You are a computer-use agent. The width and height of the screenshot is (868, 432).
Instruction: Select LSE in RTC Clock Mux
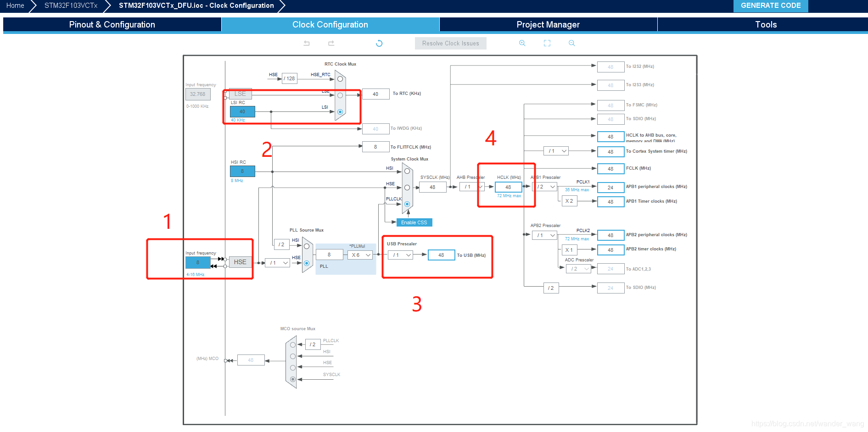340,95
